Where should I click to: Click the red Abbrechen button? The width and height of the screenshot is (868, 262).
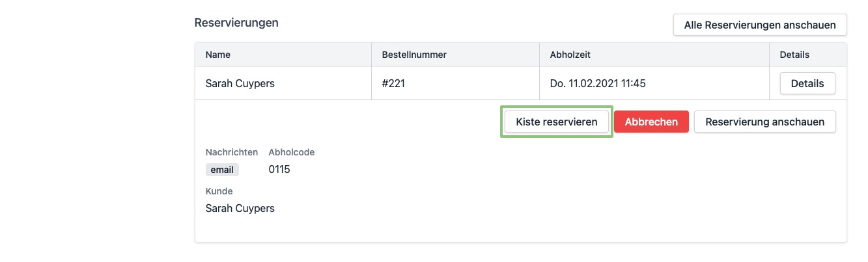coord(651,122)
